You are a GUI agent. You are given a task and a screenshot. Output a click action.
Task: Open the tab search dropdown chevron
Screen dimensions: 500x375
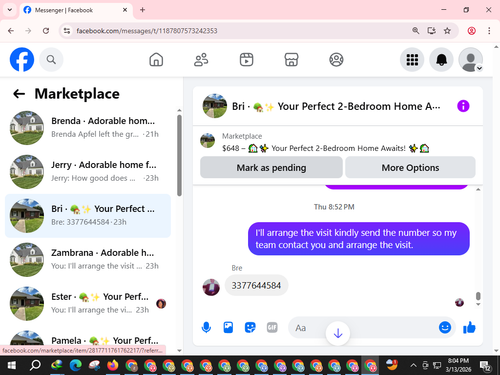tap(10, 10)
